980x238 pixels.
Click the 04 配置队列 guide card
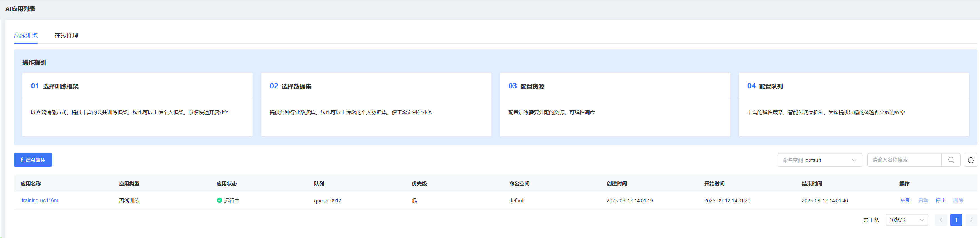click(853, 104)
